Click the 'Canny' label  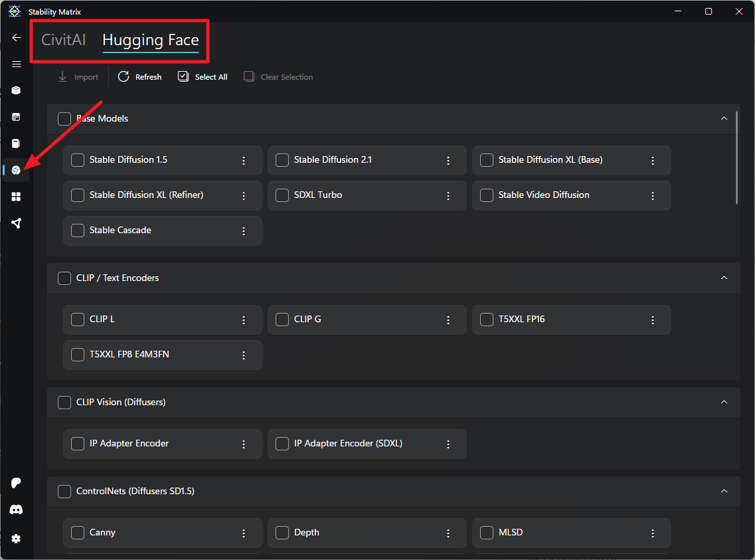[102, 533]
